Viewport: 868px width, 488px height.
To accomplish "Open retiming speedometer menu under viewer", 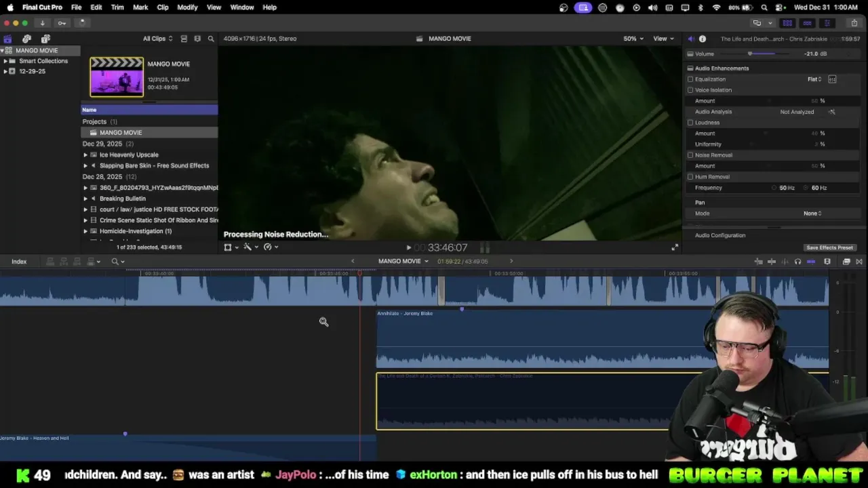I will pos(270,247).
